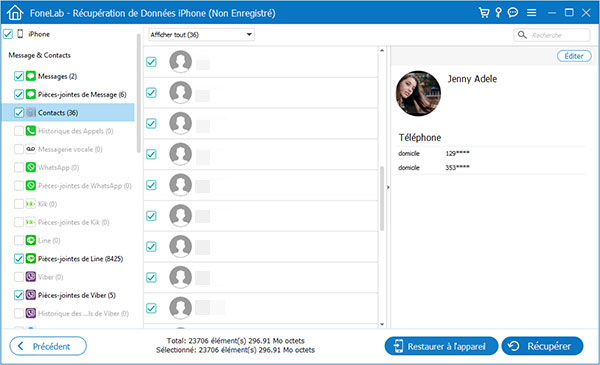Click the Viber app icon
The width and height of the screenshot is (600, 365).
point(31,277)
